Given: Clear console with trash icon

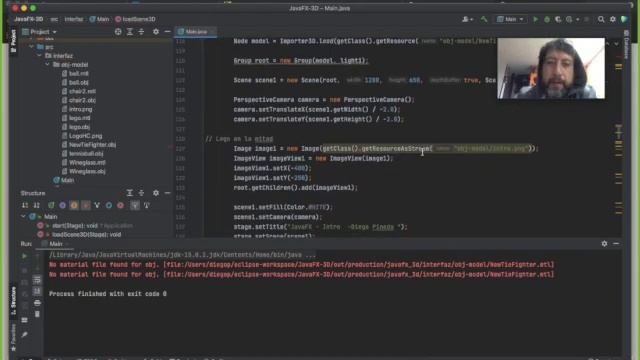Looking at the screenshot, I should [37, 314].
